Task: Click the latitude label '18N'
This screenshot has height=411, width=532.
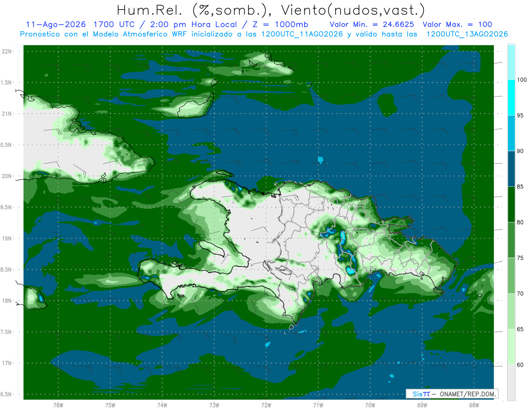Action: click(x=8, y=301)
